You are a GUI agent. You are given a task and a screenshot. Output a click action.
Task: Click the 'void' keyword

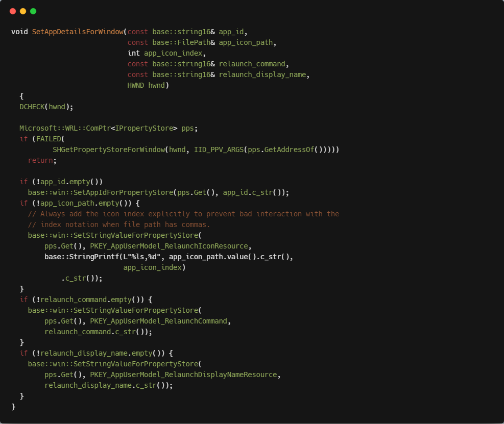click(x=19, y=32)
